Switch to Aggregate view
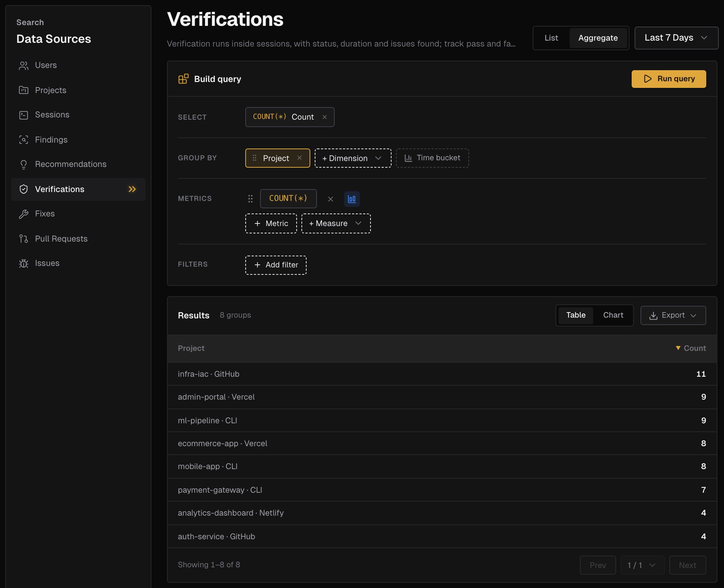Screen dimensions: 724x588 (x=598, y=38)
